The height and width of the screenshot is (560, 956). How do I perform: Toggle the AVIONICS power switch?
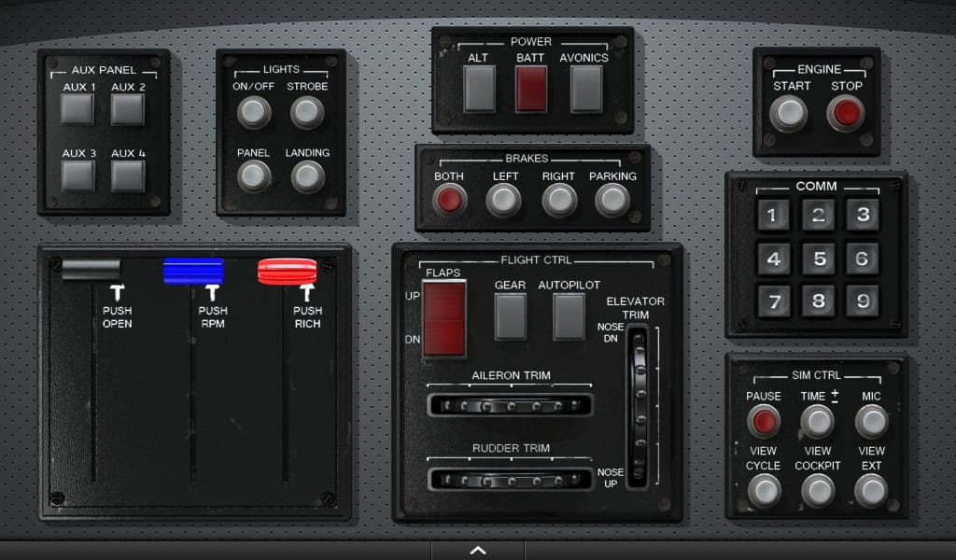585,89
